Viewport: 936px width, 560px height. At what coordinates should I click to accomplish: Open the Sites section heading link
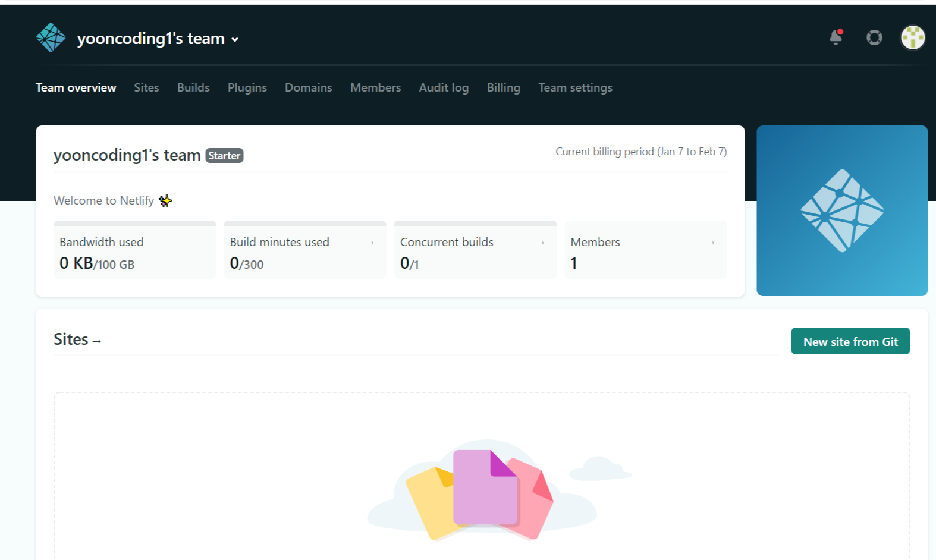coord(77,339)
